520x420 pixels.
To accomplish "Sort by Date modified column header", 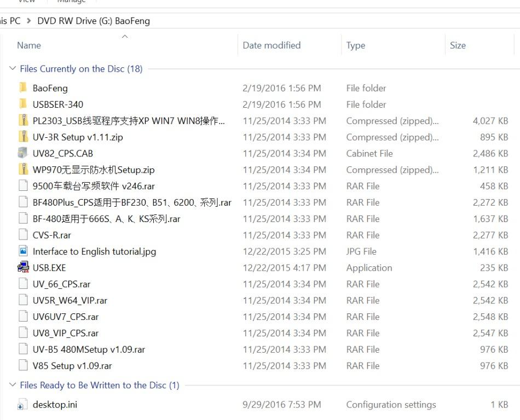I will [271, 45].
